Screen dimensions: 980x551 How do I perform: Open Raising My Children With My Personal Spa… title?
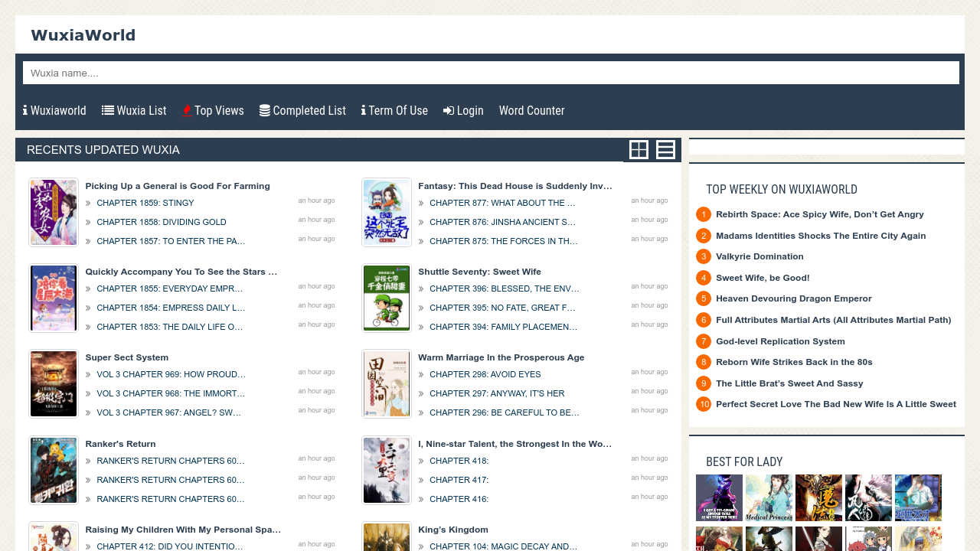[183, 530]
